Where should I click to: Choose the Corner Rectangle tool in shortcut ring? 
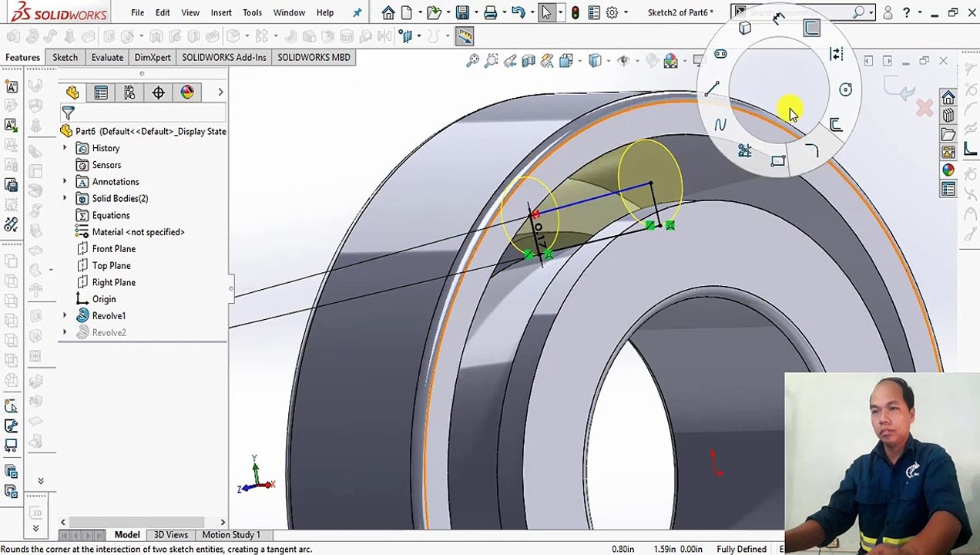(777, 161)
